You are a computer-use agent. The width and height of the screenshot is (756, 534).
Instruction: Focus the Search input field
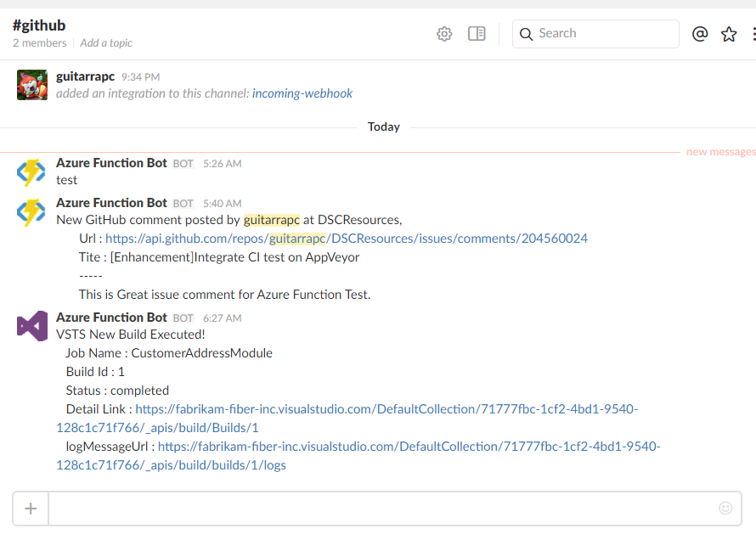tap(605, 34)
